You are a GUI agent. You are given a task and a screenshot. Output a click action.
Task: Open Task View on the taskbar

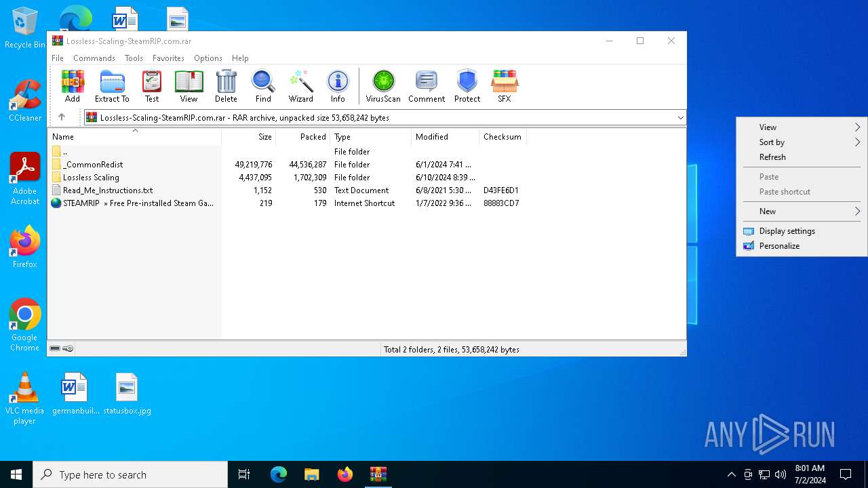coord(244,474)
